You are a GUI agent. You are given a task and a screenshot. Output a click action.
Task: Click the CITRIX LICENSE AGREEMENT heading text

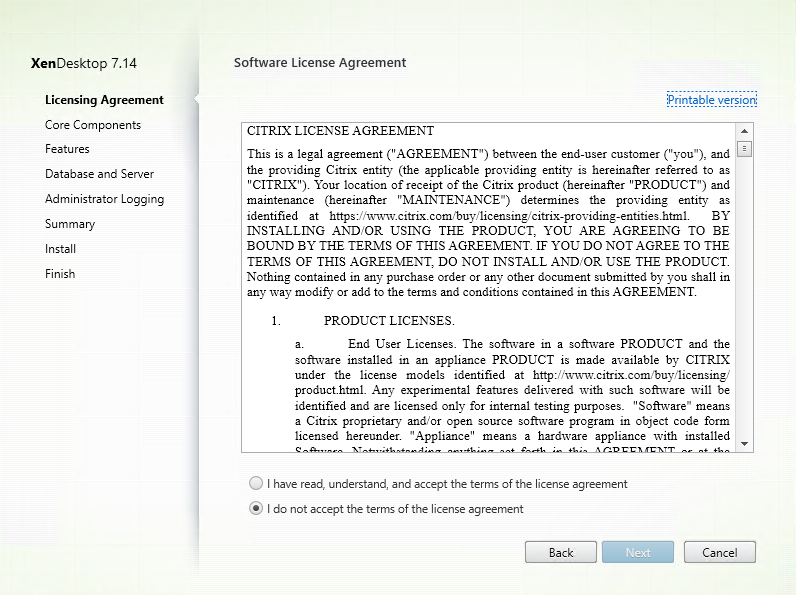[x=340, y=131]
